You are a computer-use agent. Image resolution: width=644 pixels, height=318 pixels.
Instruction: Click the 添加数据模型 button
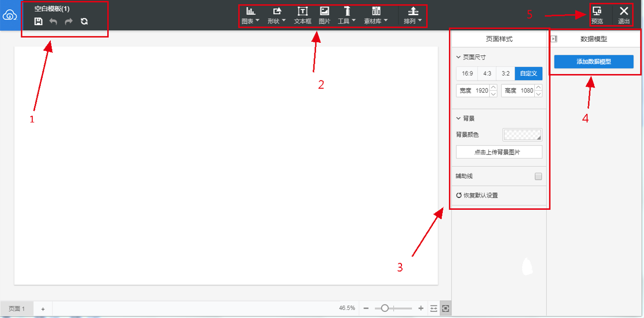pos(594,61)
